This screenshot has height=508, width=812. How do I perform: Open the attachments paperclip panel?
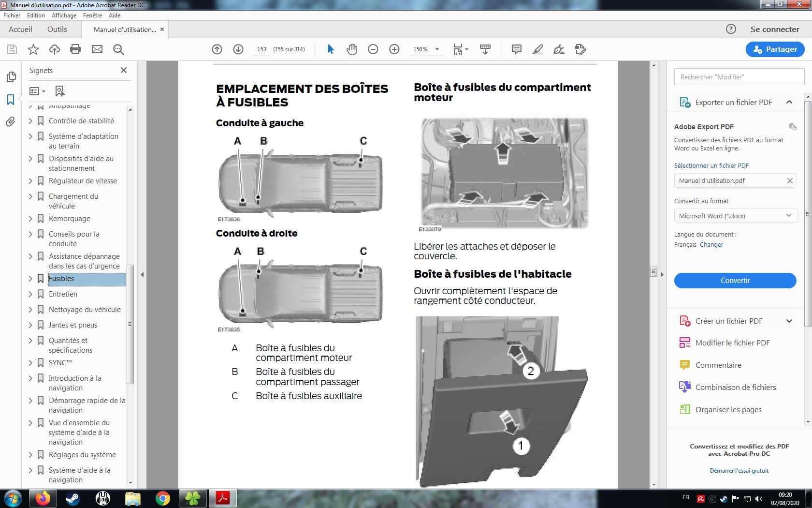click(11, 121)
